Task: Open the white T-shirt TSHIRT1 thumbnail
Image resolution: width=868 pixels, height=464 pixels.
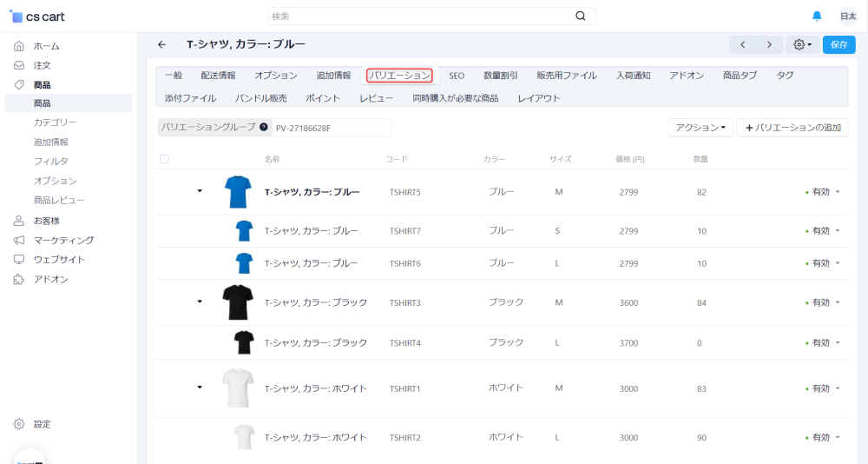Action: coord(238,388)
